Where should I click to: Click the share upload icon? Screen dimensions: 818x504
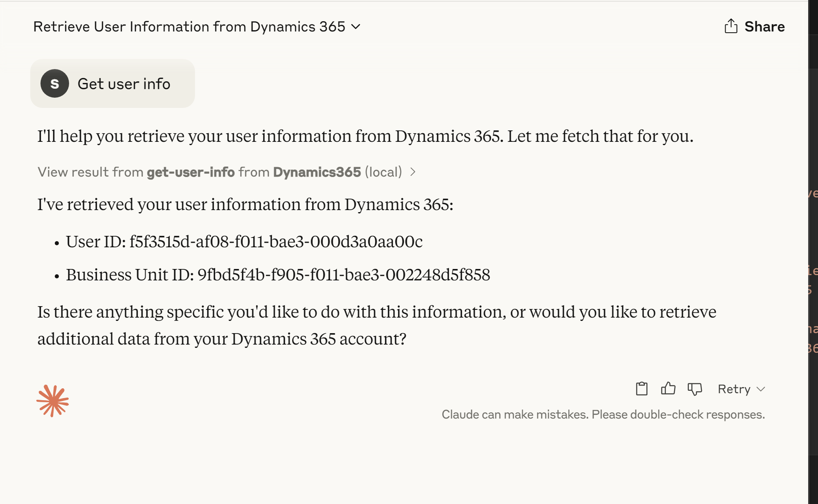coord(731,26)
